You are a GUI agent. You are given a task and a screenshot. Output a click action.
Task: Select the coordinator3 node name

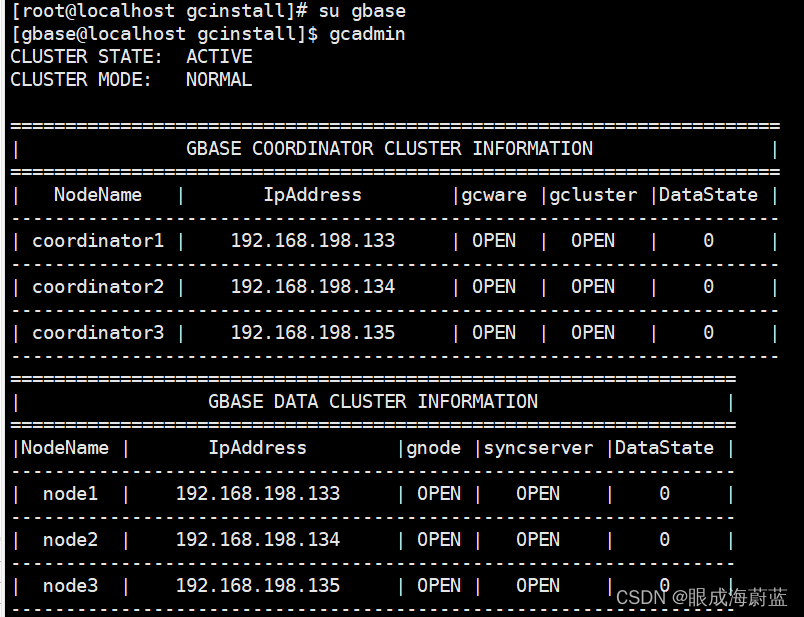click(98, 333)
